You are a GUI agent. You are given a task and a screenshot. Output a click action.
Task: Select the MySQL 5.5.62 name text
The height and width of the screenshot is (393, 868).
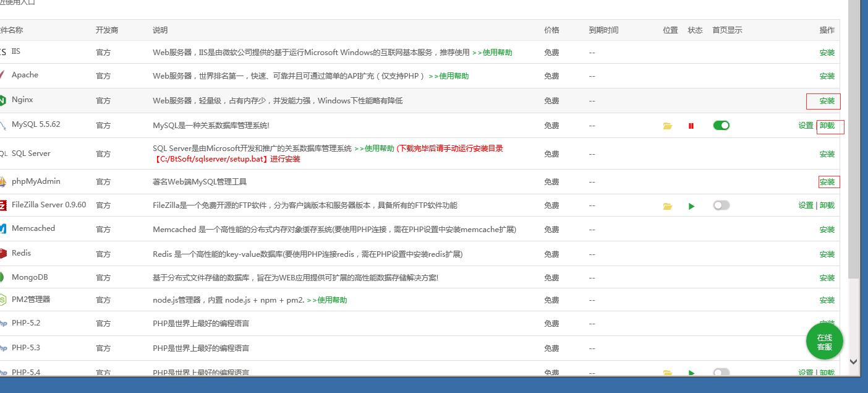[36, 124]
